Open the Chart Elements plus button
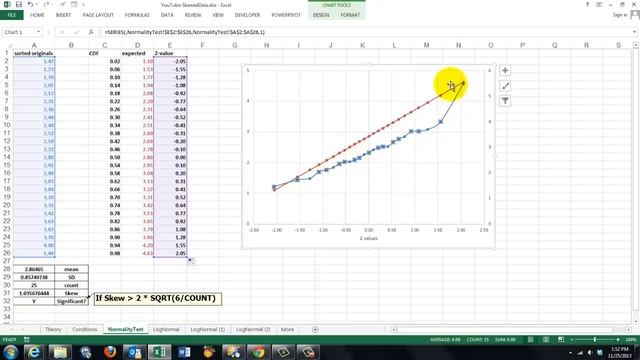This screenshot has width=640, height=360. click(x=505, y=71)
